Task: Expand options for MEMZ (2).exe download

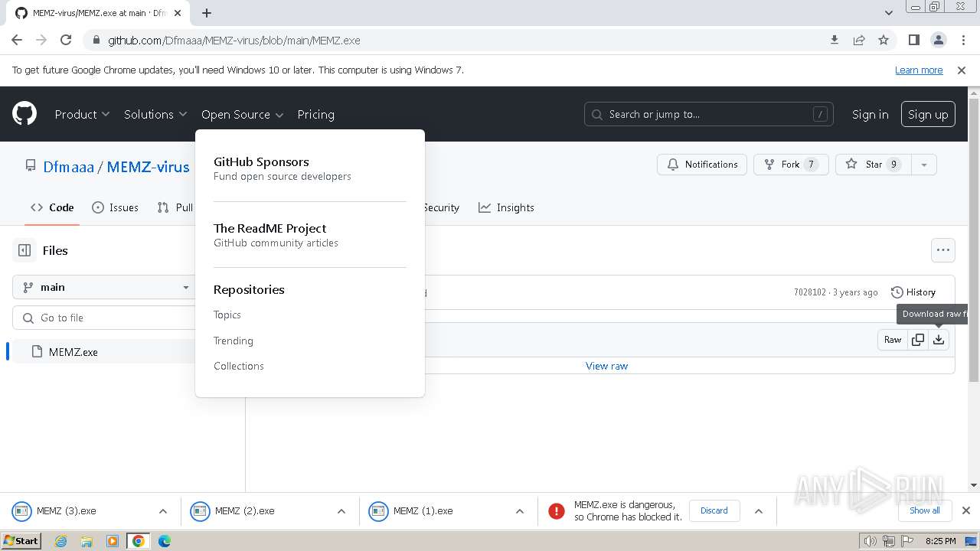Action: pos(341,511)
